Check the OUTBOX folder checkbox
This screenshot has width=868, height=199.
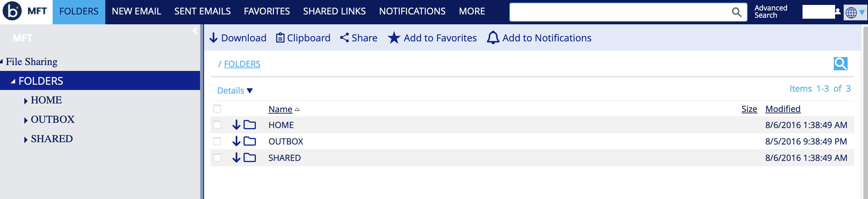click(217, 141)
